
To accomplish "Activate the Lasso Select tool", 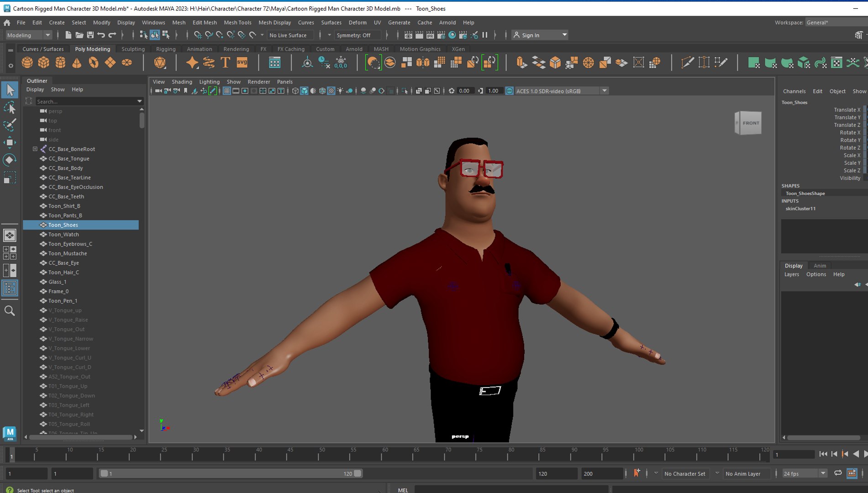I will (x=10, y=107).
